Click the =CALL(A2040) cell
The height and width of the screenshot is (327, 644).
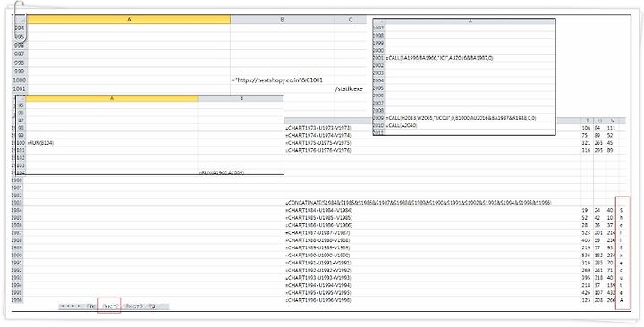(x=402, y=126)
